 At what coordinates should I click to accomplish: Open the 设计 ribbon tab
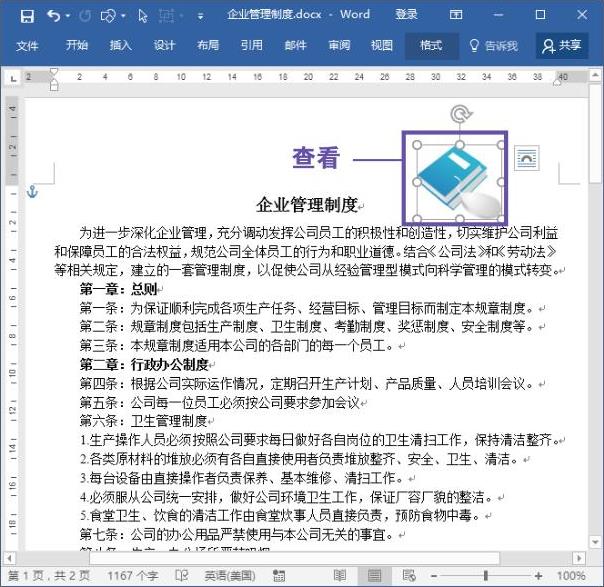coord(164,45)
